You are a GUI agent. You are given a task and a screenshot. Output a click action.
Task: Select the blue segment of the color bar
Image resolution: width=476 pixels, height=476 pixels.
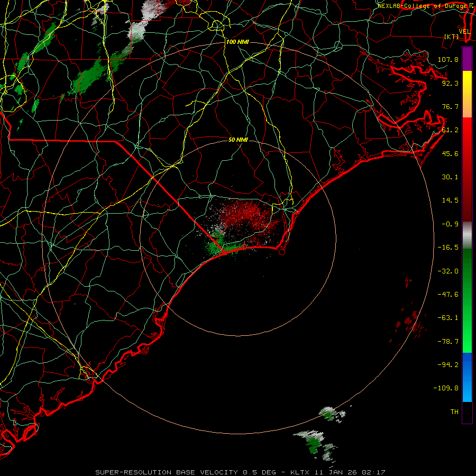click(467, 377)
